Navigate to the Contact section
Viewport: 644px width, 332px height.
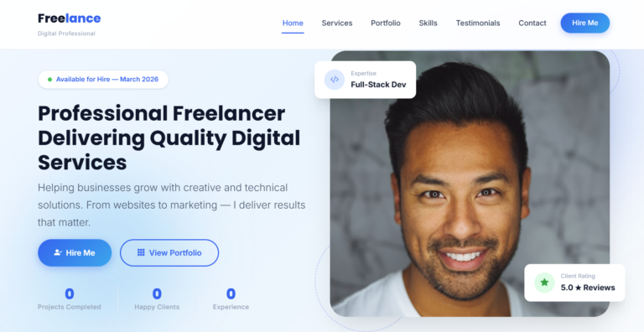pyautogui.click(x=532, y=23)
